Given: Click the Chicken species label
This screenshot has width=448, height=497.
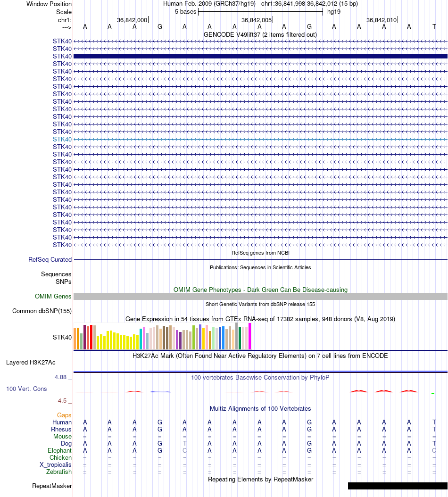Looking at the screenshot, I should [60, 458].
